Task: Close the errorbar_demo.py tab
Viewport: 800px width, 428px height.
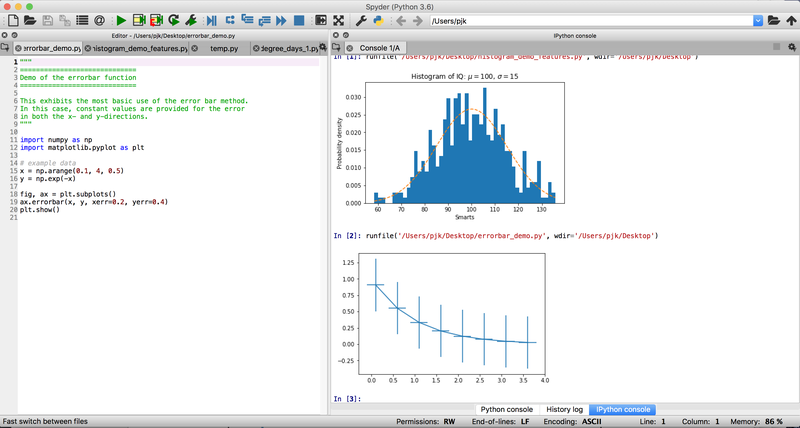Action: [x=18, y=48]
